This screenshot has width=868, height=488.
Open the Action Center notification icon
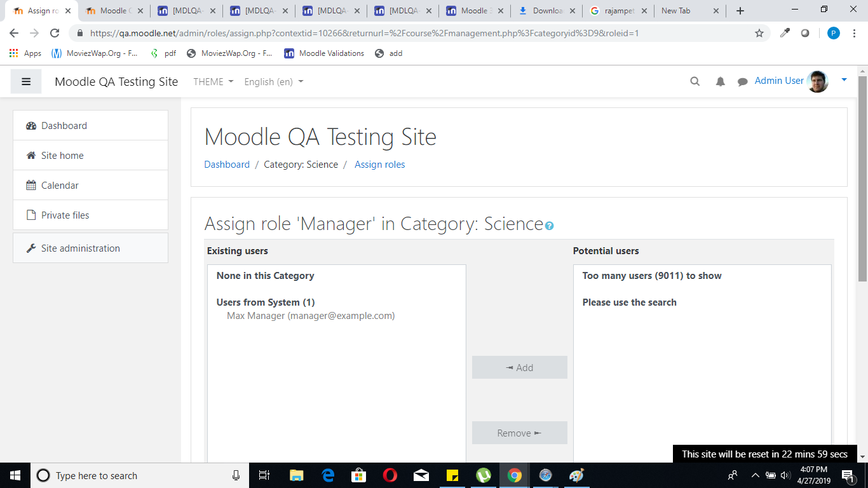[x=849, y=475]
